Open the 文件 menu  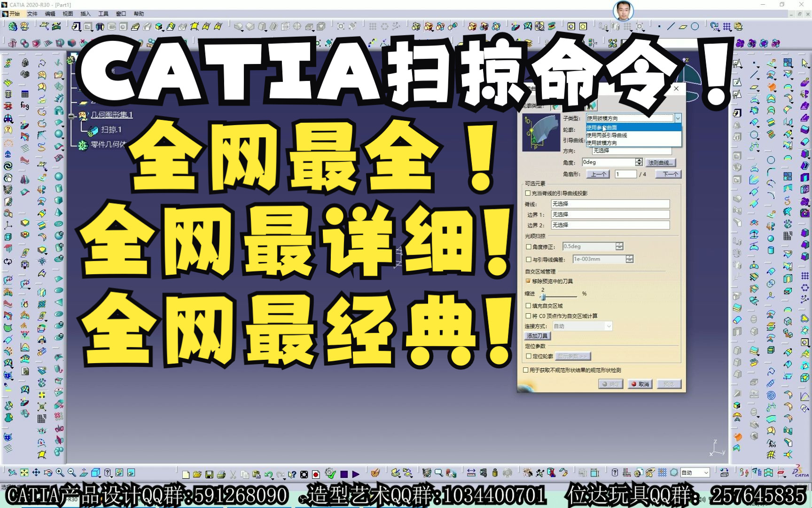point(32,14)
